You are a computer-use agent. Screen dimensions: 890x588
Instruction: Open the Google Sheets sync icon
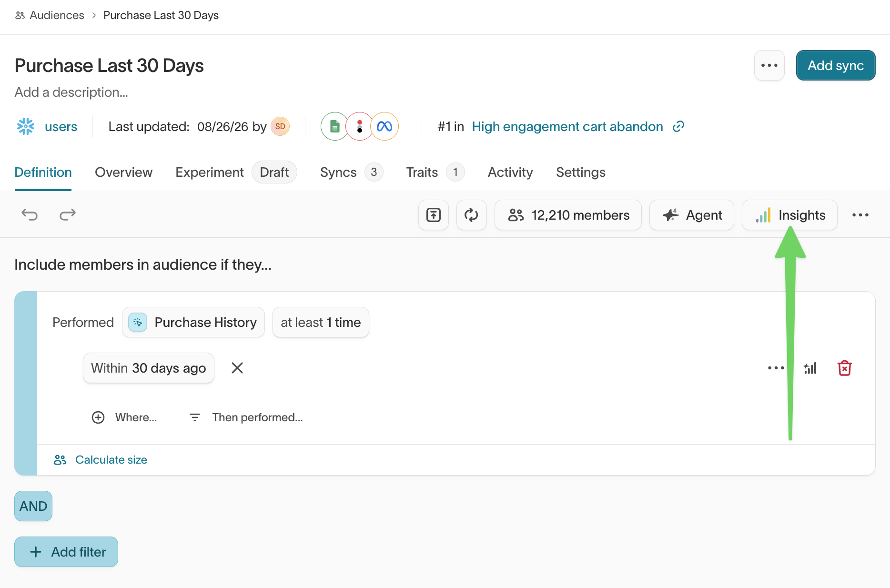pyautogui.click(x=335, y=126)
